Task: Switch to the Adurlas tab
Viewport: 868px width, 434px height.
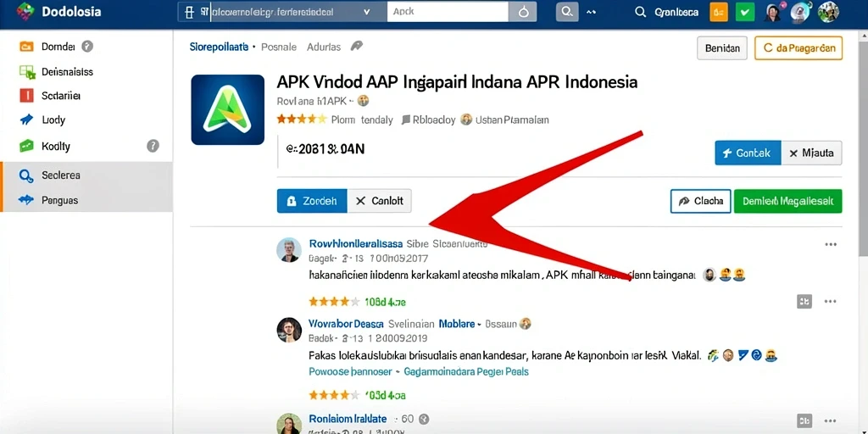Action: 324,47
